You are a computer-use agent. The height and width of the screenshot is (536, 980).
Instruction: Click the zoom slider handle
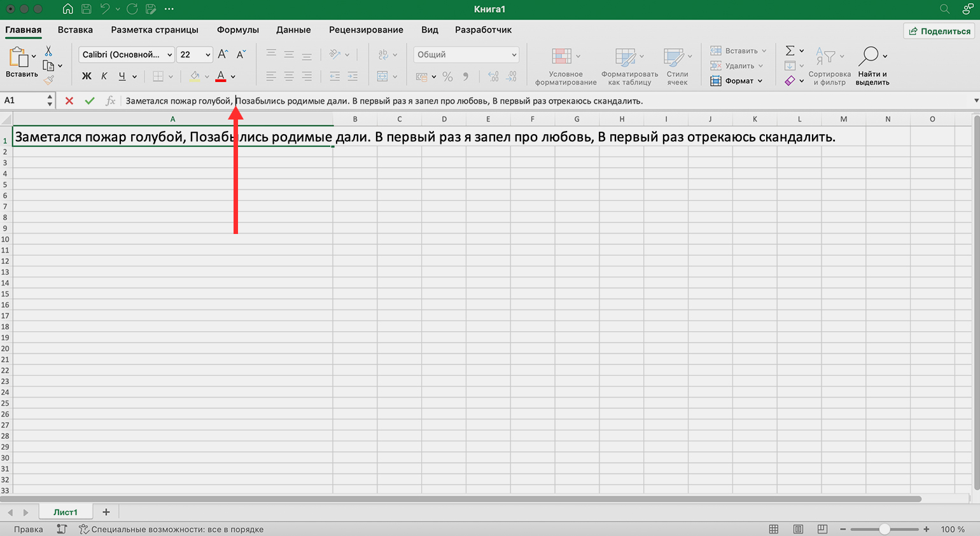[885, 529]
